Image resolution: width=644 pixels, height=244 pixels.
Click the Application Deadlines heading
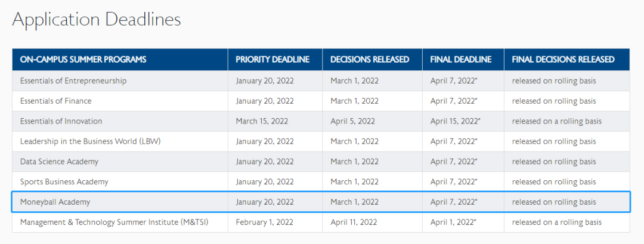(96, 19)
